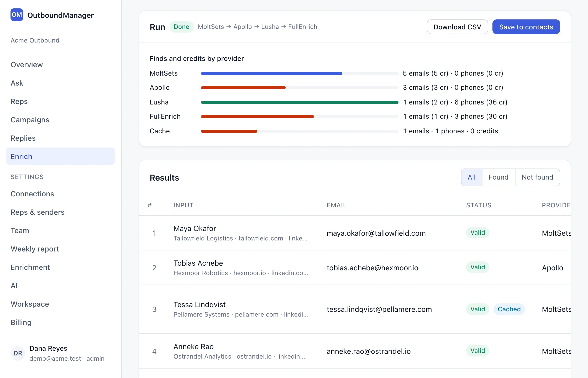The height and width of the screenshot is (378, 588).
Task: Go to the Ask section
Action: tap(61, 83)
